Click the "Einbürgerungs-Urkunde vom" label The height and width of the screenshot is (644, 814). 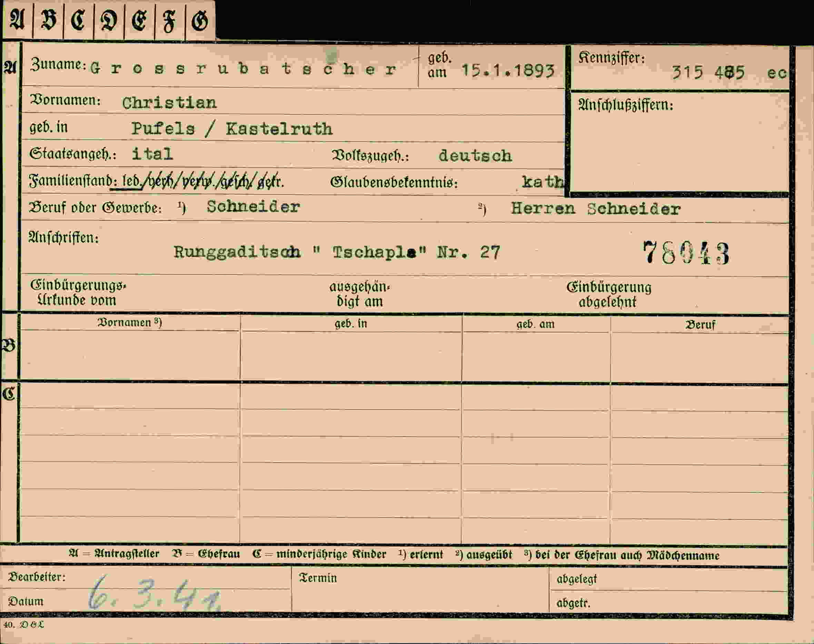click(x=78, y=293)
